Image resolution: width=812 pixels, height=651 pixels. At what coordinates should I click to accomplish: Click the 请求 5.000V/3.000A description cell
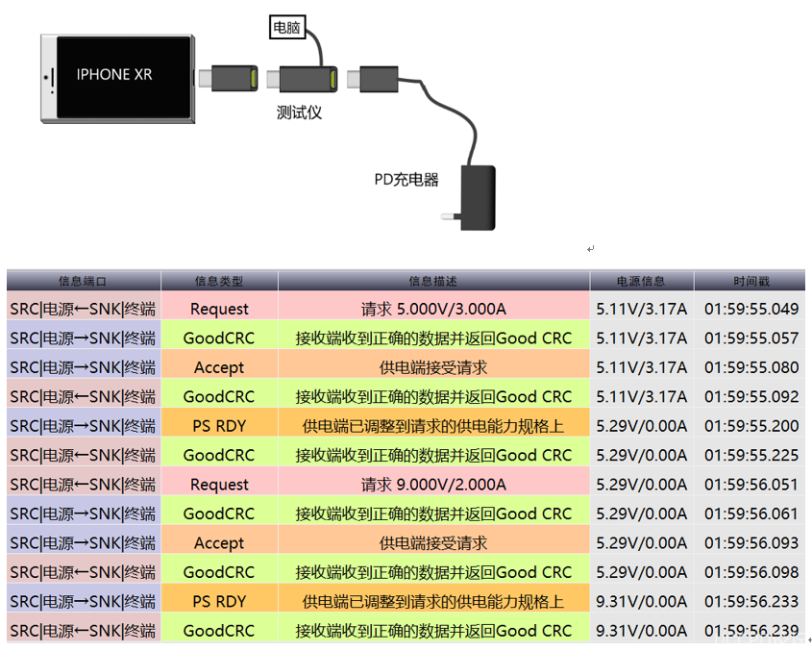click(x=433, y=309)
